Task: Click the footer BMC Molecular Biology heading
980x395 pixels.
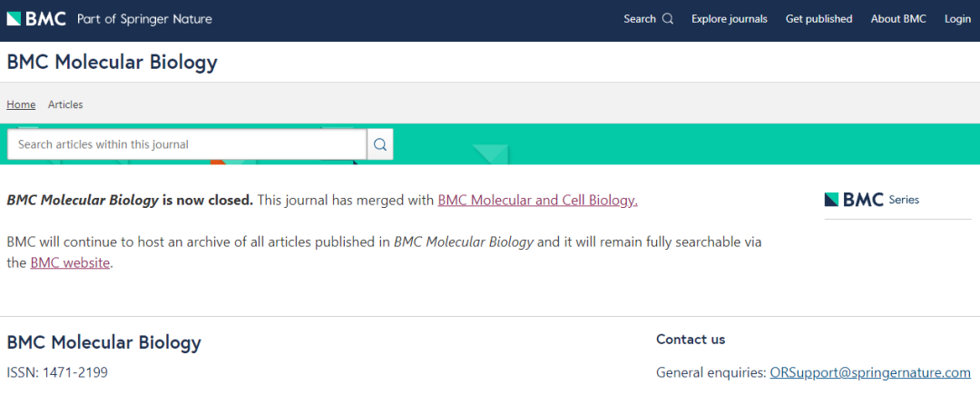Action: tap(103, 342)
